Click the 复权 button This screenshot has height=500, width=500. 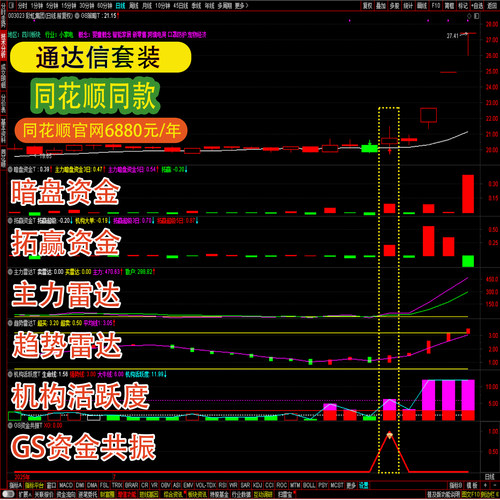[367, 6]
